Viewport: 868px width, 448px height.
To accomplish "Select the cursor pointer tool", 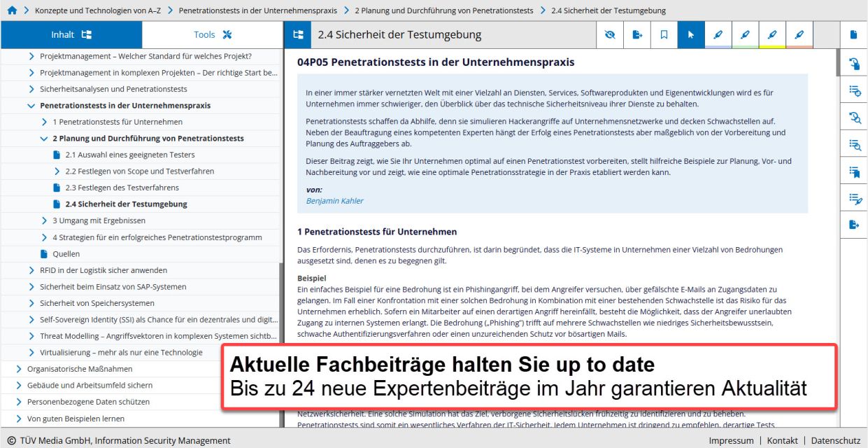I will [691, 34].
